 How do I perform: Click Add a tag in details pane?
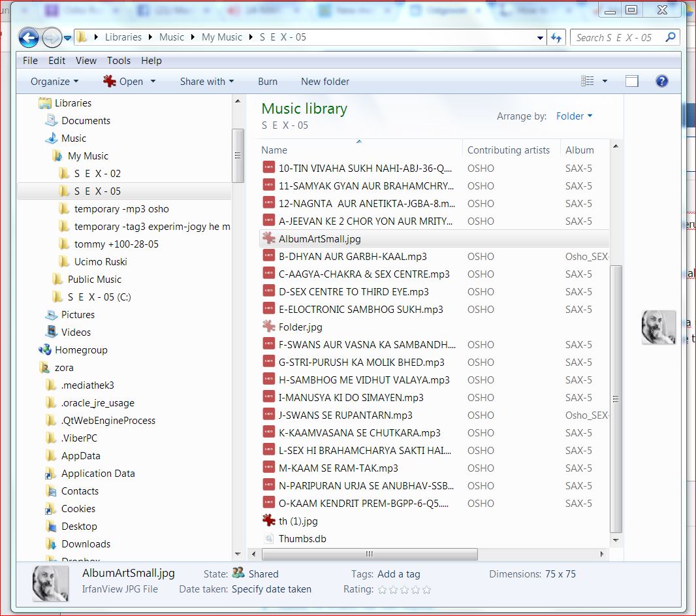(399, 574)
